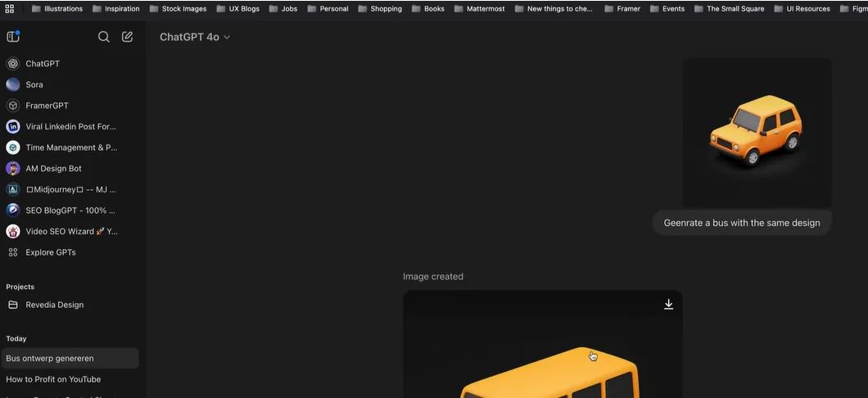Image resolution: width=868 pixels, height=398 pixels.
Task: Open the UI Resources bookmark folder
Action: pyautogui.click(x=802, y=9)
